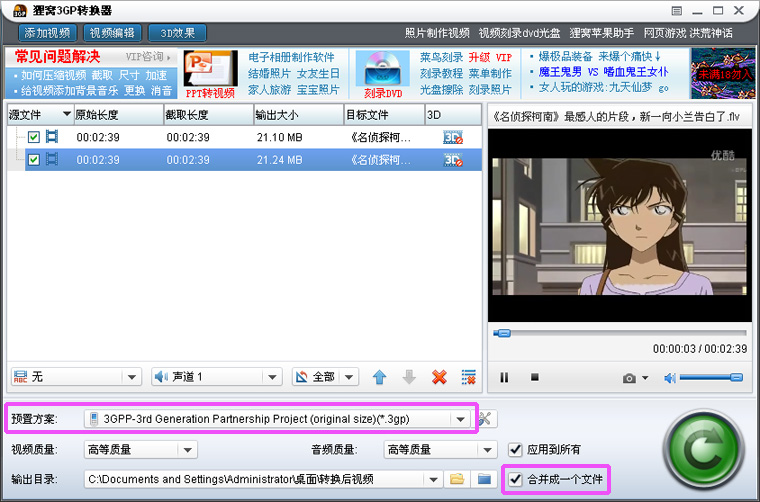Toggle 合并成一个文件 checkbox

[x=515, y=480]
